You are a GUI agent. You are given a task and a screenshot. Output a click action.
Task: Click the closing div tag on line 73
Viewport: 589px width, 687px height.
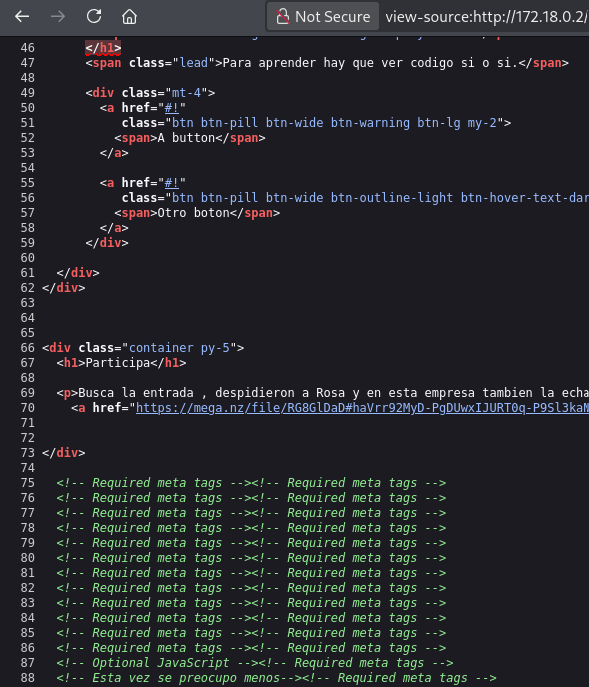click(x=64, y=453)
